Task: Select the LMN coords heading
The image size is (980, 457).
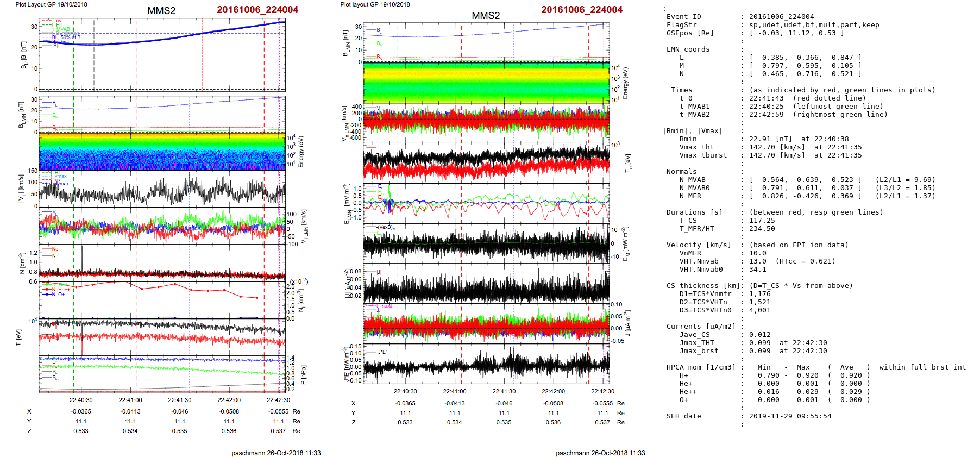Action: click(x=688, y=49)
